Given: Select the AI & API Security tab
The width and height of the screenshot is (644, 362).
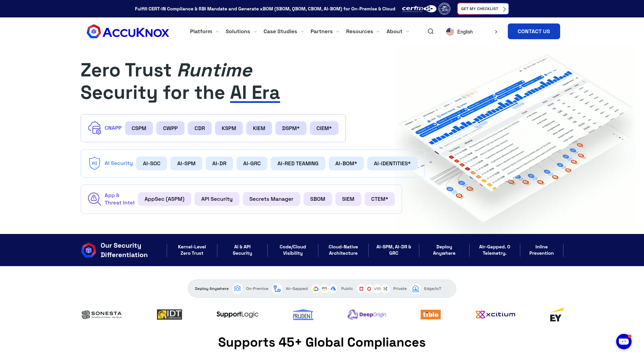Looking at the screenshot, I should (x=243, y=250).
